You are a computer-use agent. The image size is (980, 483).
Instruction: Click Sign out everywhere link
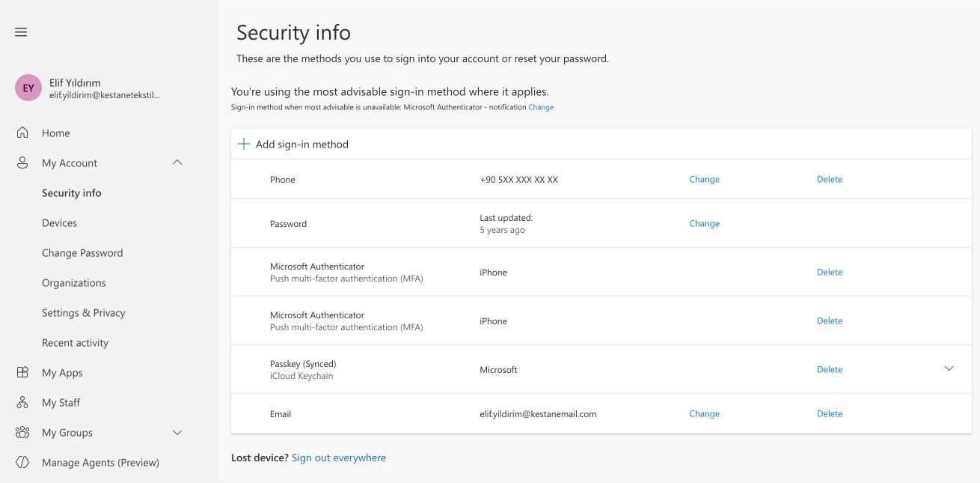pyautogui.click(x=339, y=458)
